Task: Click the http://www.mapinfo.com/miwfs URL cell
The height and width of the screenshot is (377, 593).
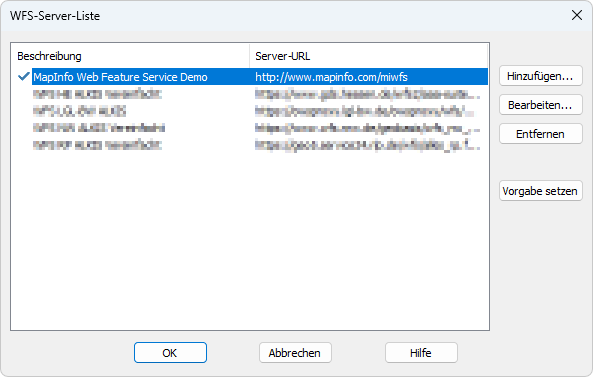Action: (x=331, y=77)
